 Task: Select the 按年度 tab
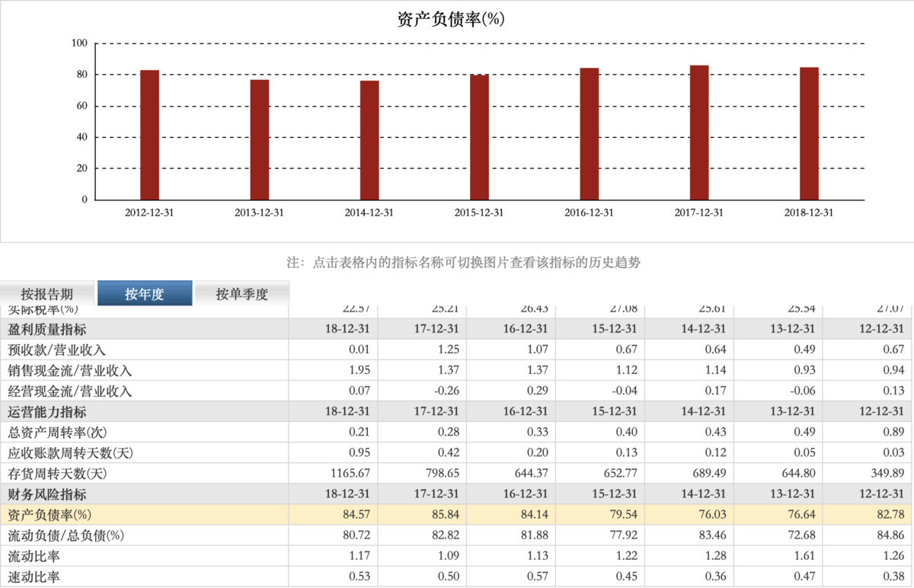click(x=145, y=294)
